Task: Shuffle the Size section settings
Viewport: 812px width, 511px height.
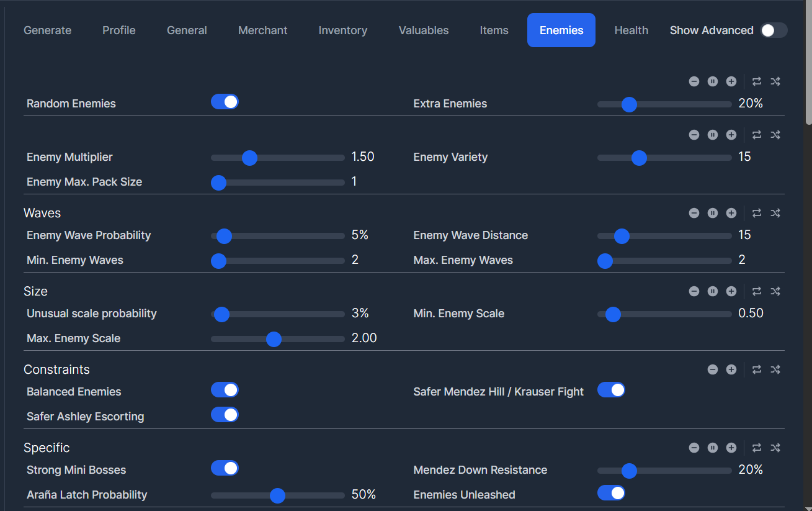Action: (775, 291)
